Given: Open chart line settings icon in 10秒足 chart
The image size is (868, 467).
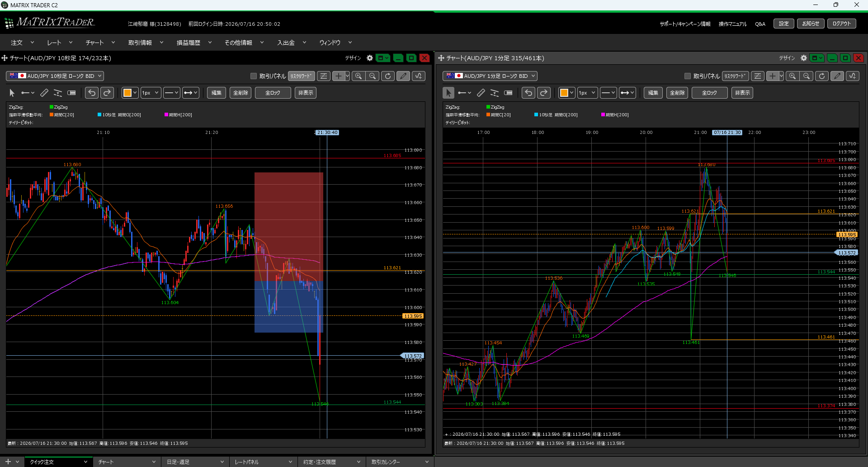Looking at the screenshot, I should [x=324, y=76].
